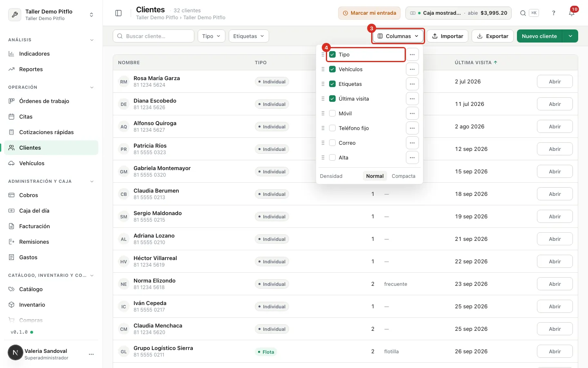Click Marcar mi entrada

pos(369,13)
